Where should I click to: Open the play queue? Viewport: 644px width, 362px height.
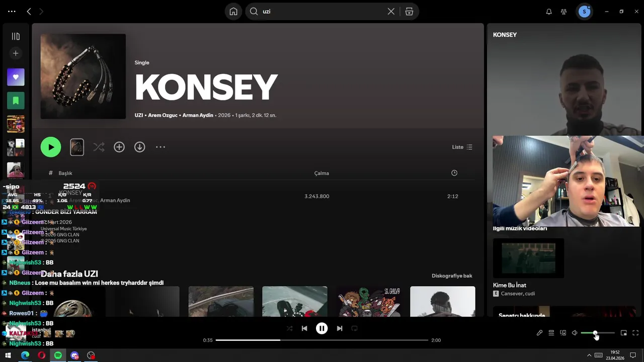point(551,333)
